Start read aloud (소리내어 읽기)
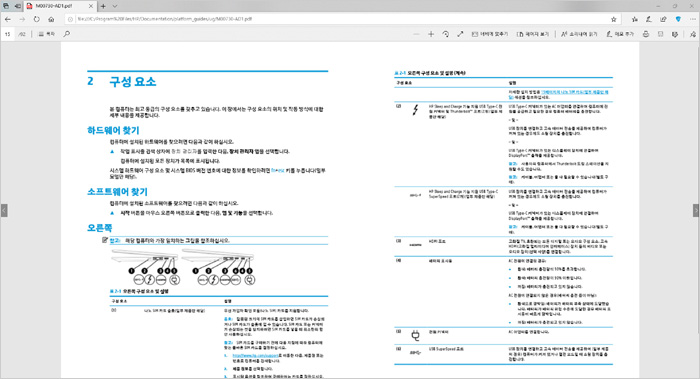Image resolution: width=700 pixels, height=379 pixels. click(x=579, y=34)
